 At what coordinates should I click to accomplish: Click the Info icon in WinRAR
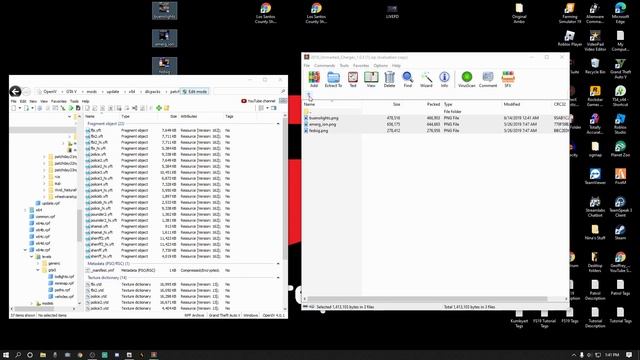click(444, 79)
